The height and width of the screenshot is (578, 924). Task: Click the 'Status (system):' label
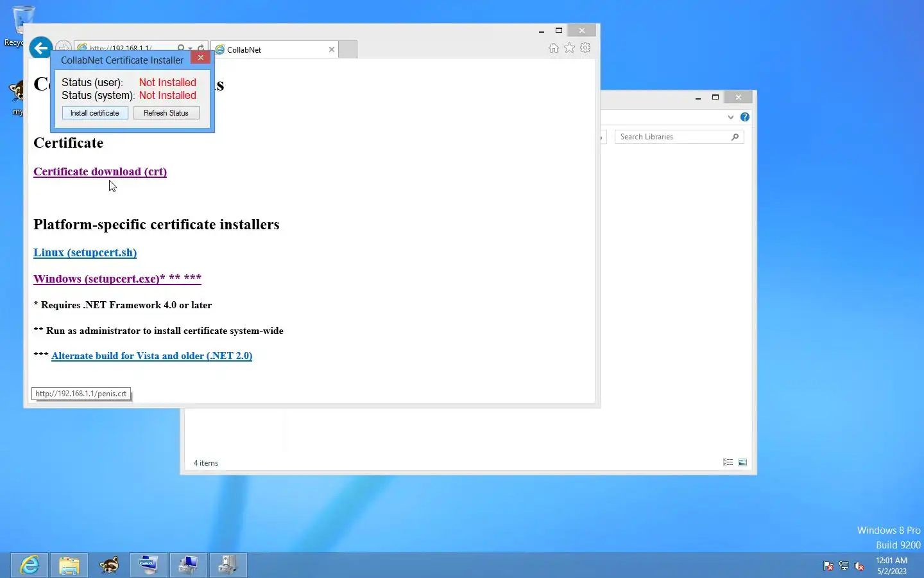click(x=98, y=95)
